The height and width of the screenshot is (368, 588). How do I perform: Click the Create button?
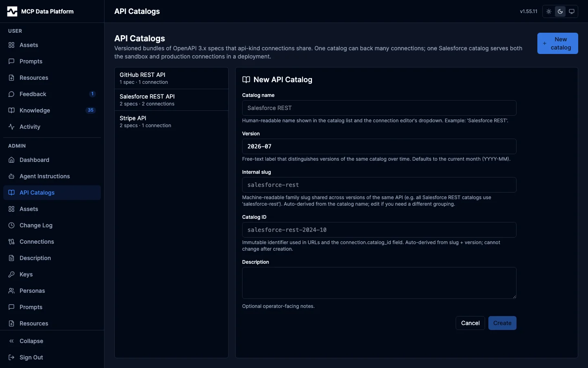click(502, 323)
